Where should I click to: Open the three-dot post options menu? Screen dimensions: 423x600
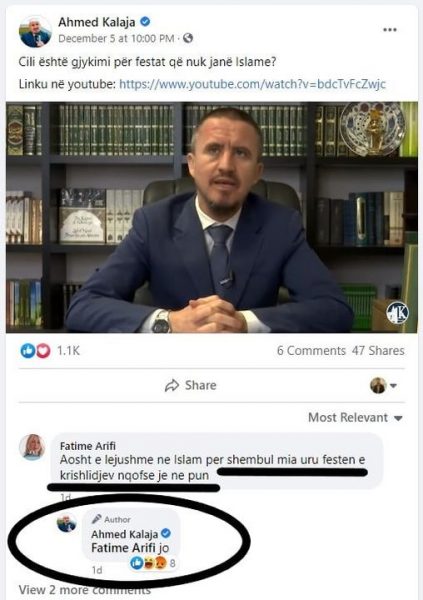(x=390, y=30)
